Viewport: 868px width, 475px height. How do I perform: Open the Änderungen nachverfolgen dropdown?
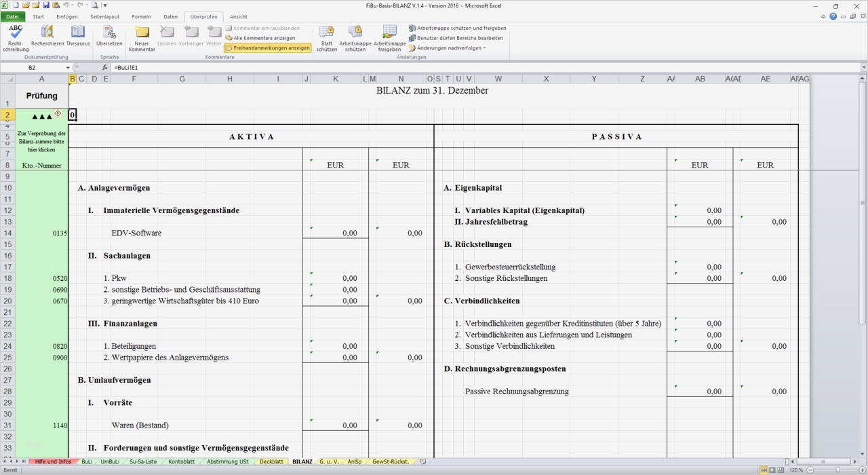pos(448,48)
